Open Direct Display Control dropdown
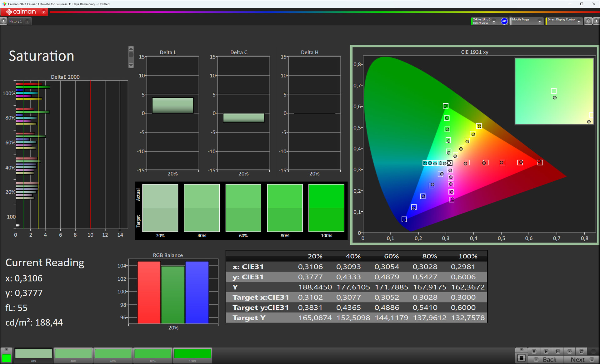Screen dimensions: 600x364 pos(579,21)
